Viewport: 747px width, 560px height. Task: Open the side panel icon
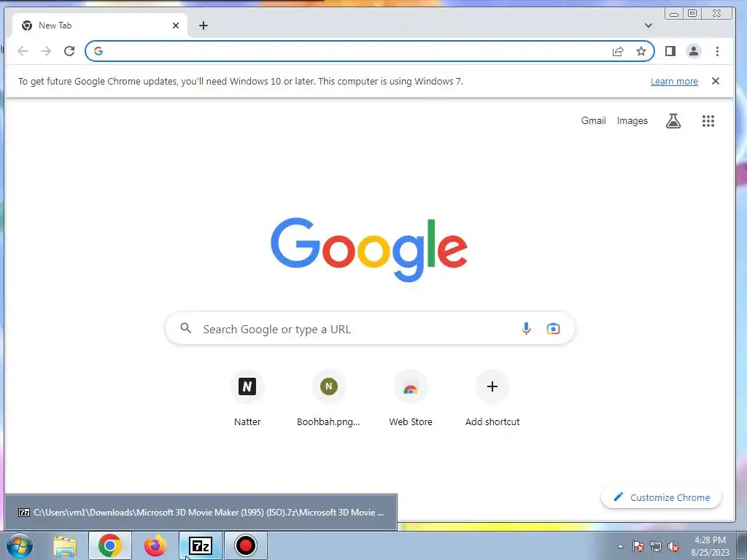(670, 51)
